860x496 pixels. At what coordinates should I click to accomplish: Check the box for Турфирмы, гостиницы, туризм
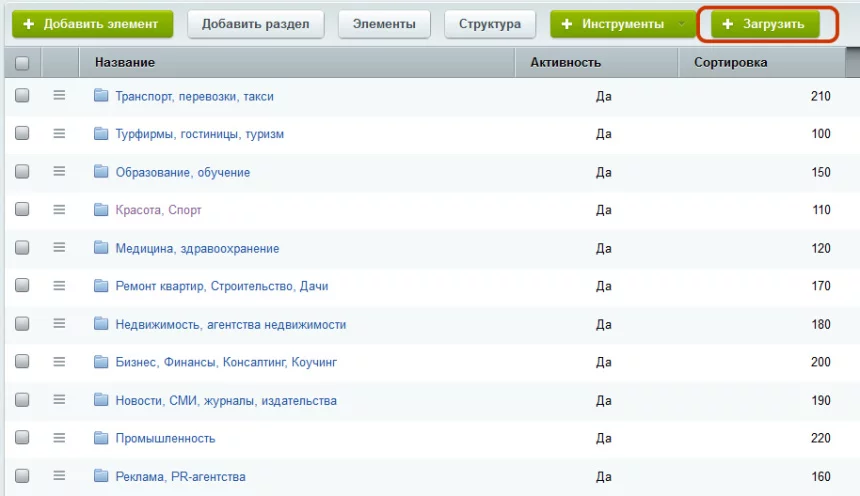(22, 134)
